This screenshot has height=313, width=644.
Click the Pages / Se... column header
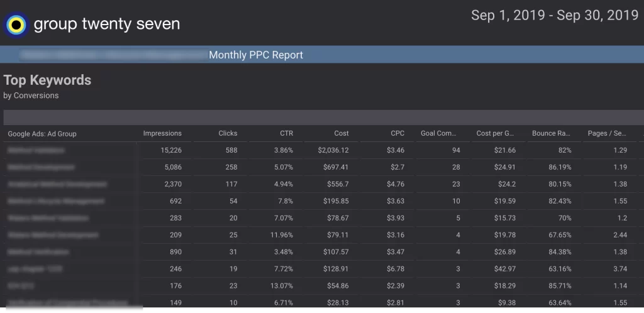tap(607, 133)
